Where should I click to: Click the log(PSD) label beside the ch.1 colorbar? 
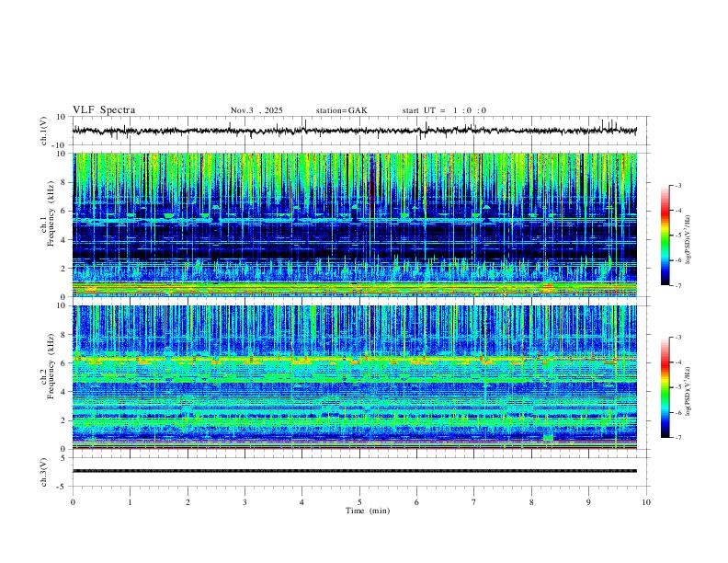pyautogui.click(x=688, y=240)
